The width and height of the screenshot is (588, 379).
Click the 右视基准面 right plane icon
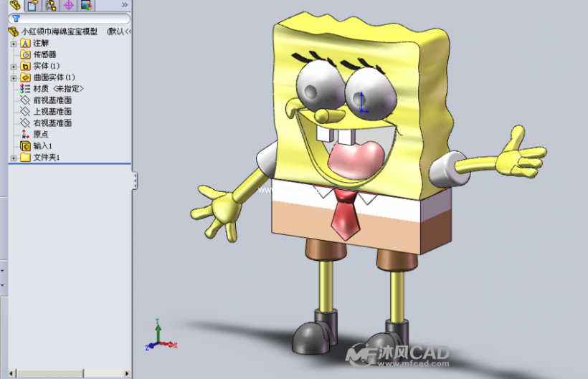pyautogui.click(x=25, y=123)
